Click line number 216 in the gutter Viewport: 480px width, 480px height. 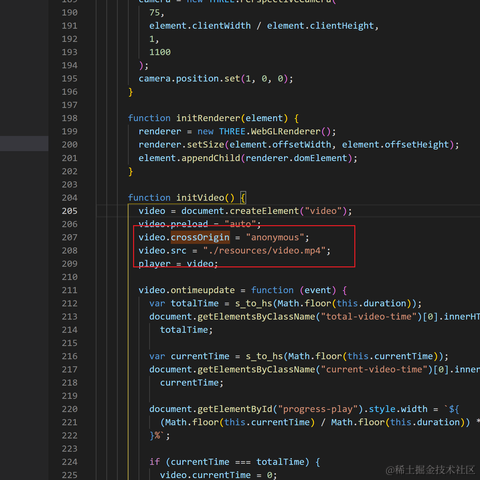pos(69,356)
